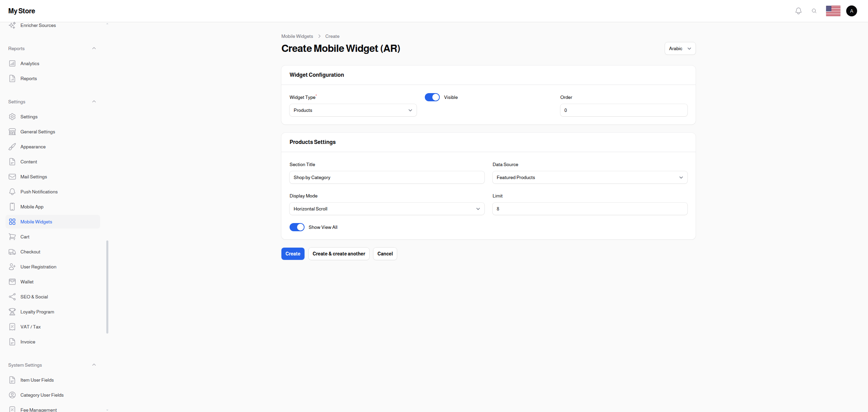
Task: Edit the Limit value field
Action: click(590, 209)
